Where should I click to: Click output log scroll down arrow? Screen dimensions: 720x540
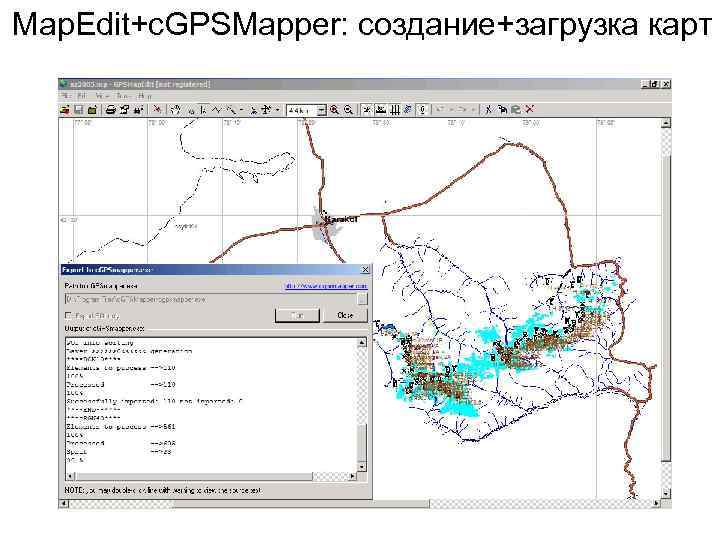(362, 467)
